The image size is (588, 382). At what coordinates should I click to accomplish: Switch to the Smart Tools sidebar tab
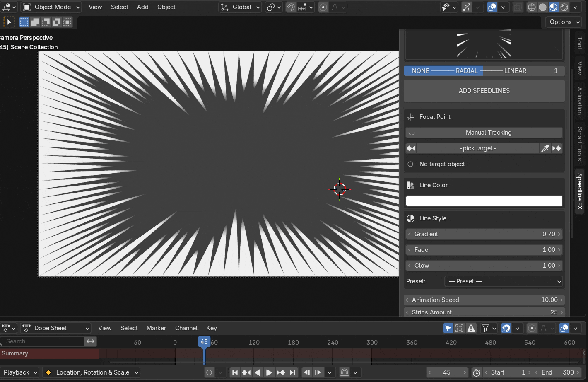(x=580, y=144)
